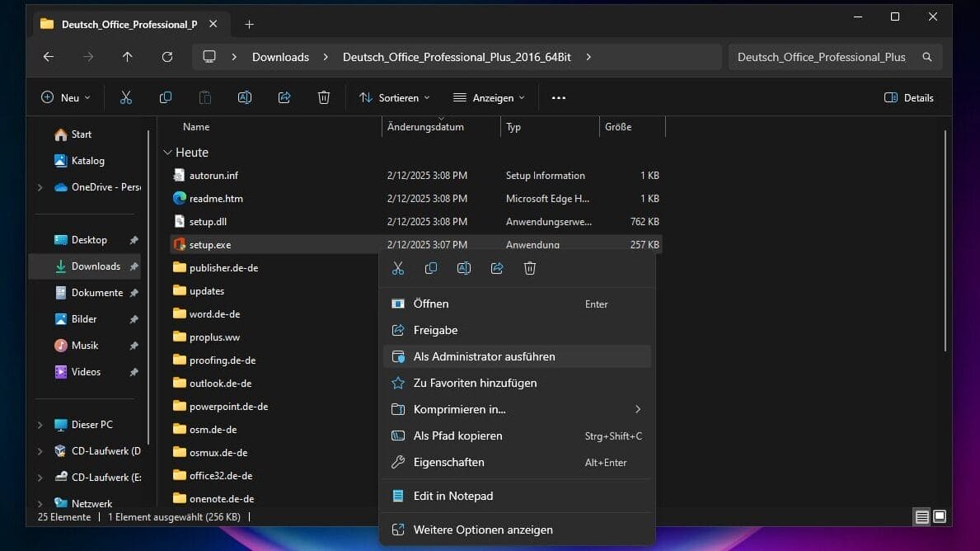Open the Neu button menu
980x551 pixels.
click(x=66, y=97)
